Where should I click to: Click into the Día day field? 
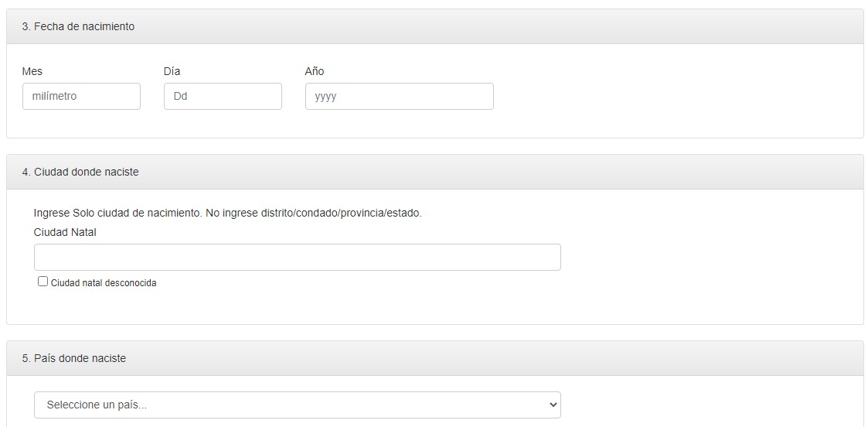click(223, 97)
